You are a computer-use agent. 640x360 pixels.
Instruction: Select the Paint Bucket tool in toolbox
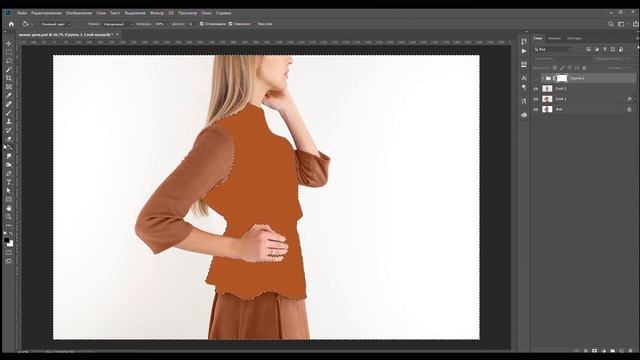pos(9,147)
